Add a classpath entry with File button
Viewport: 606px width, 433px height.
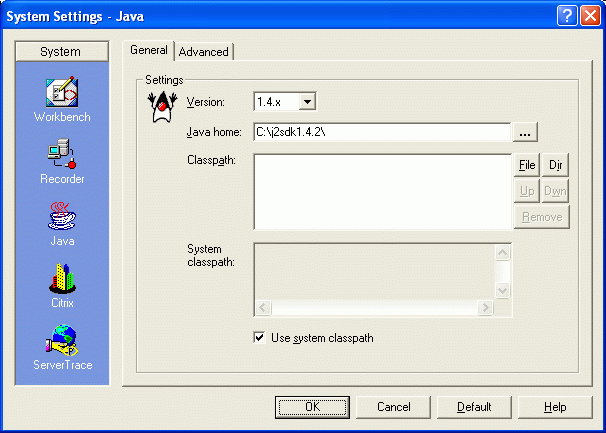[527, 165]
